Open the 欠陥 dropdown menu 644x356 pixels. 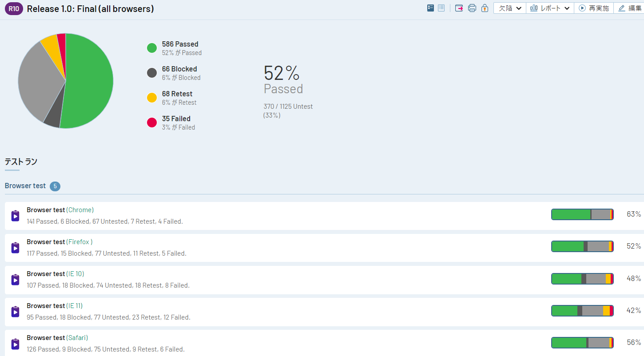510,8
